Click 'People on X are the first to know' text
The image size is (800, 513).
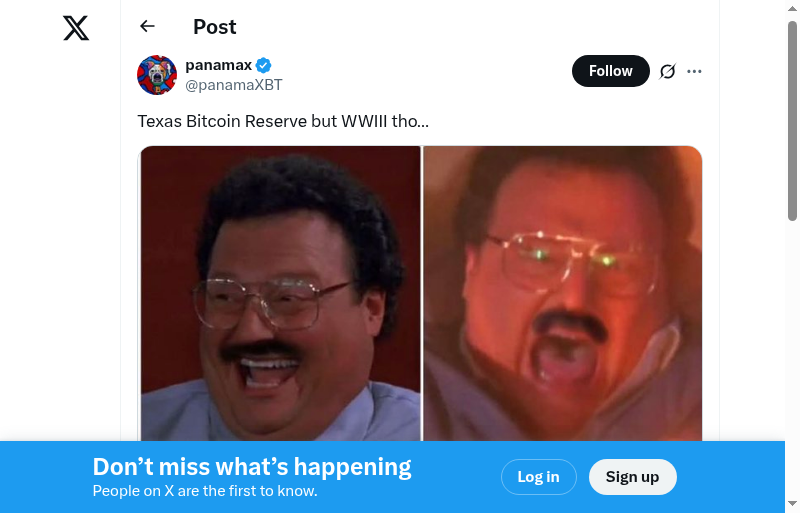click(205, 491)
